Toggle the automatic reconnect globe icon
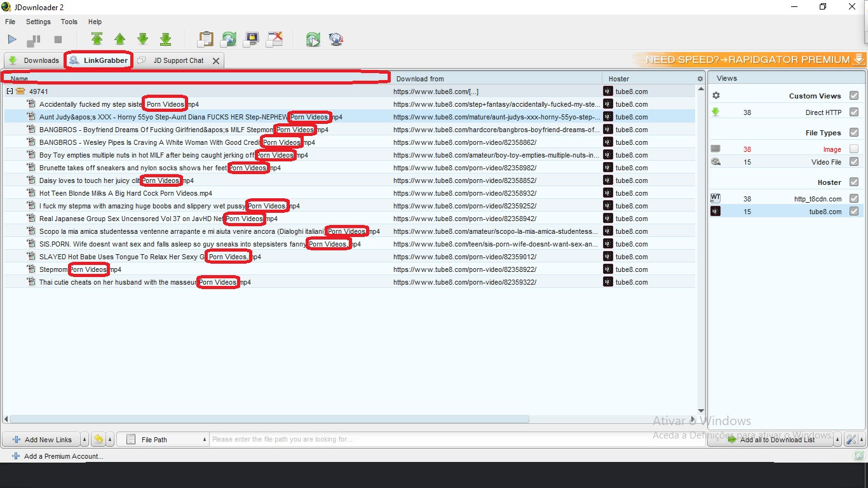Viewport: 868px width, 488px height. (229, 39)
